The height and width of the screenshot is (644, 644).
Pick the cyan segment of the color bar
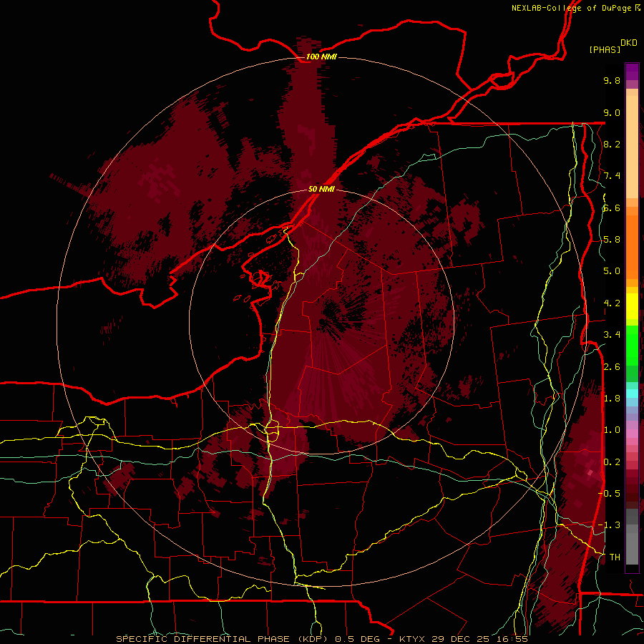(x=632, y=394)
